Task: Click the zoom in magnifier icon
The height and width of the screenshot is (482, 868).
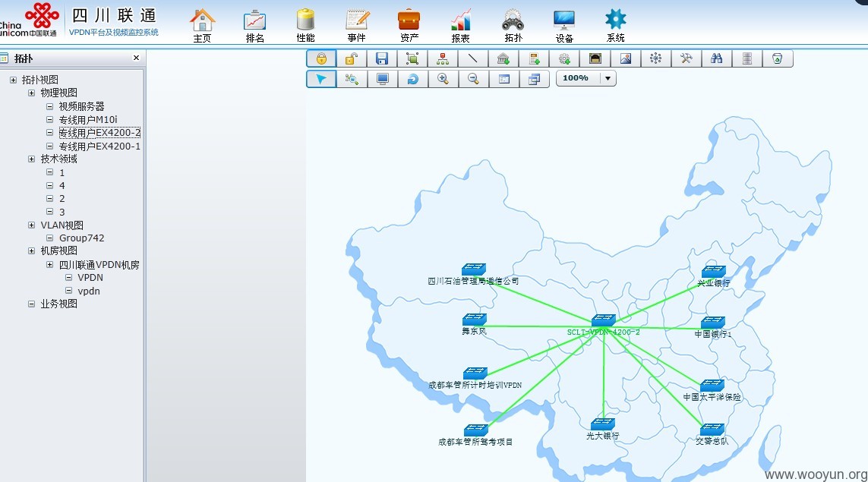Action: [443, 79]
